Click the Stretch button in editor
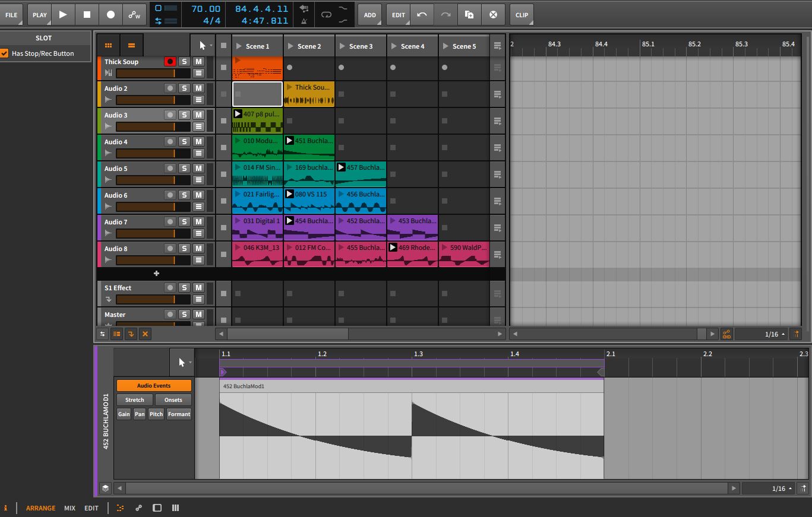 click(134, 400)
